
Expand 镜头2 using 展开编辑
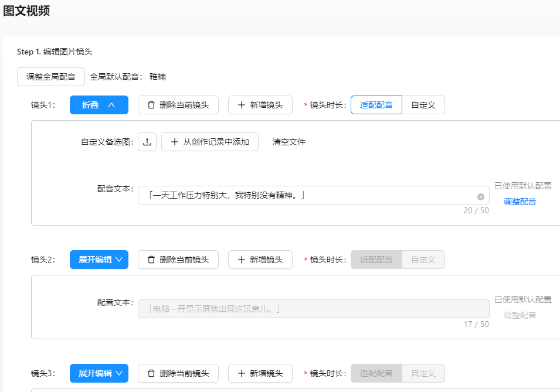(99, 260)
